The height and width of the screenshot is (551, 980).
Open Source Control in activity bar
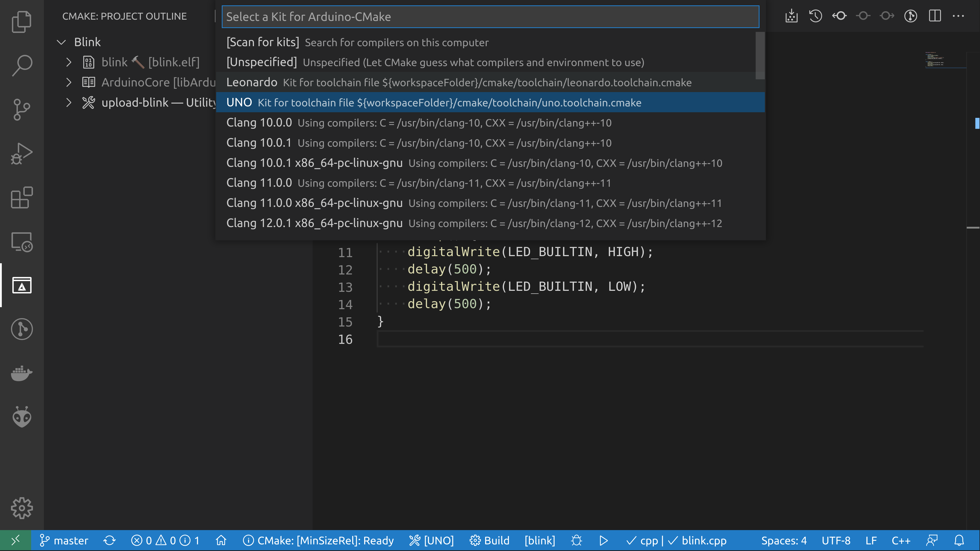coord(22,109)
